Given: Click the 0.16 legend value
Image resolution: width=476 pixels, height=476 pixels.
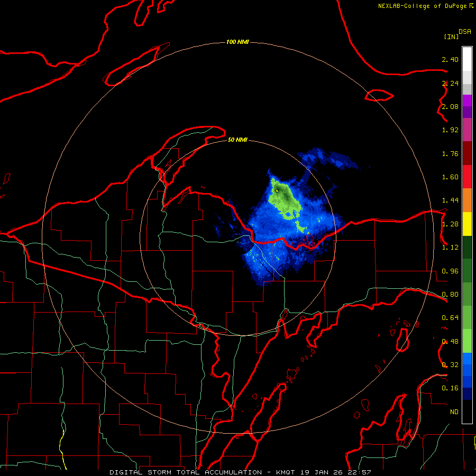Looking at the screenshot, I should click(450, 388).
